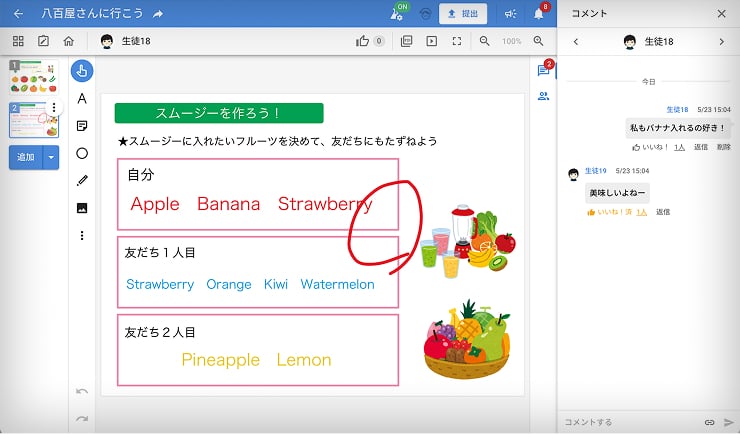This screenshot has height=434, width=740.
Task: Enter fullscreen mode
Action: [x=457, y=41]
